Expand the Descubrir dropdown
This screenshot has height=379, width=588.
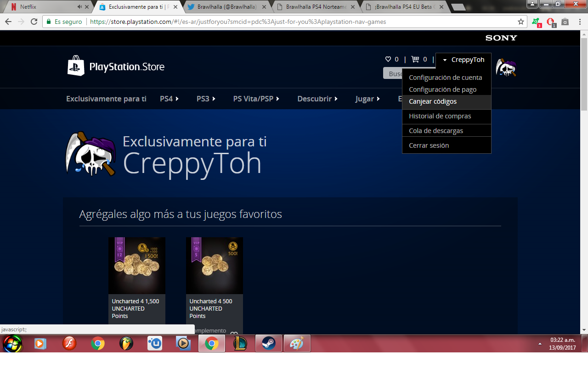[x=317, y=99]
